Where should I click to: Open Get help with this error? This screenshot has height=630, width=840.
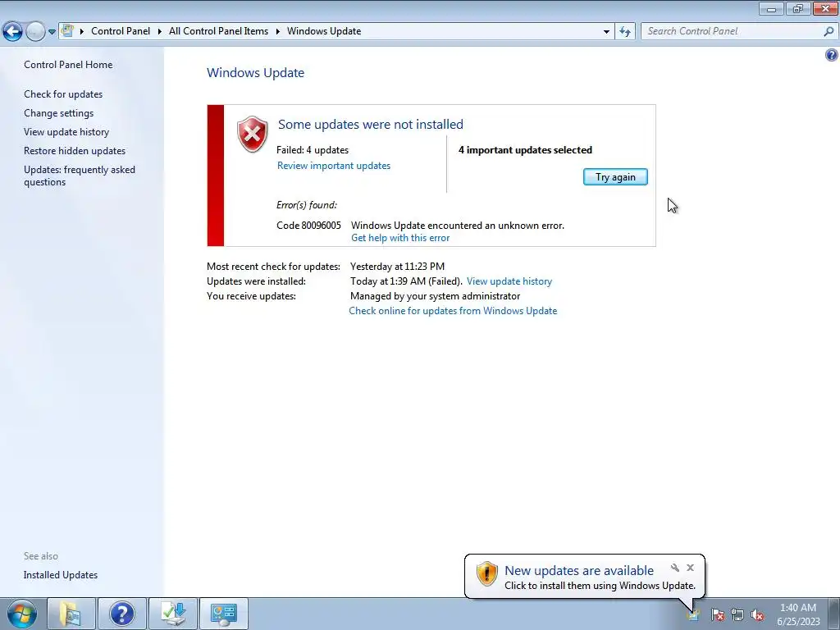point(400,238)
